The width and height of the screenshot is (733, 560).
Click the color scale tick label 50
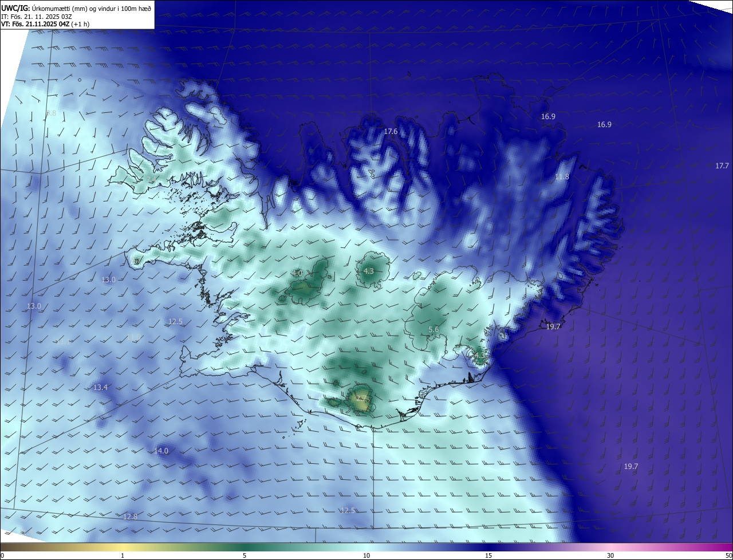(x=728, y=555)
